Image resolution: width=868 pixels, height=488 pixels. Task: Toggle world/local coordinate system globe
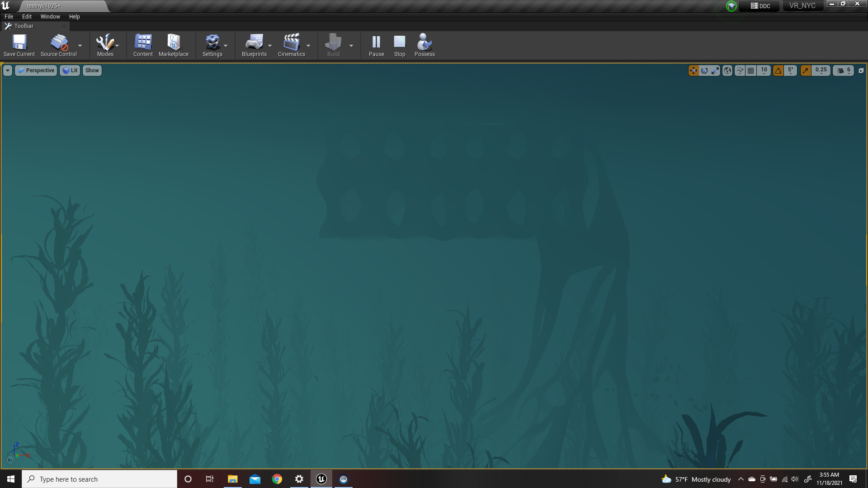pyautogui.click(x=727, y=70)
